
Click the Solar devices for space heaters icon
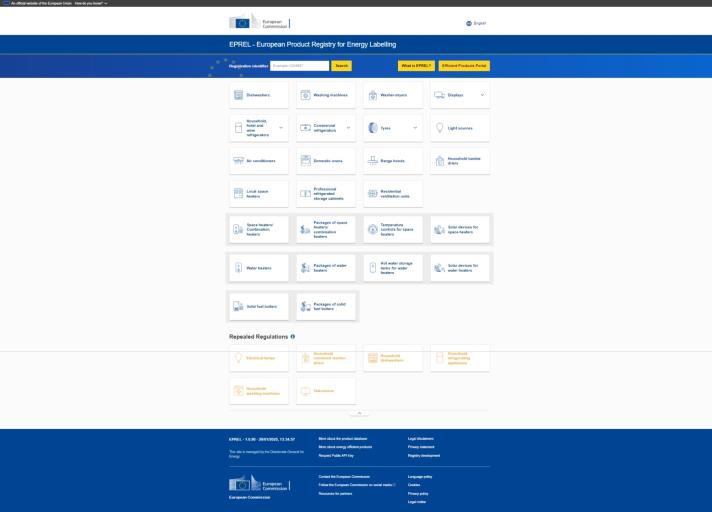(x=439, y=230)
